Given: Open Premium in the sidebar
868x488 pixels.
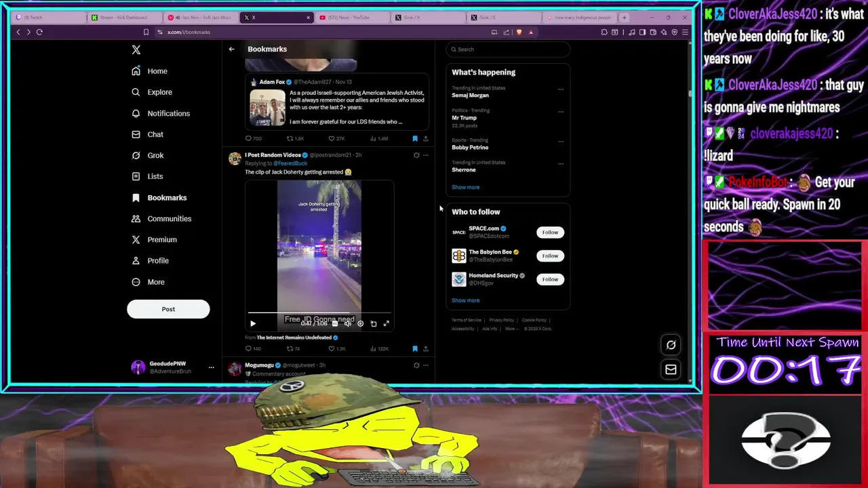Looking at the screenshot, I should tap(154, 239).
